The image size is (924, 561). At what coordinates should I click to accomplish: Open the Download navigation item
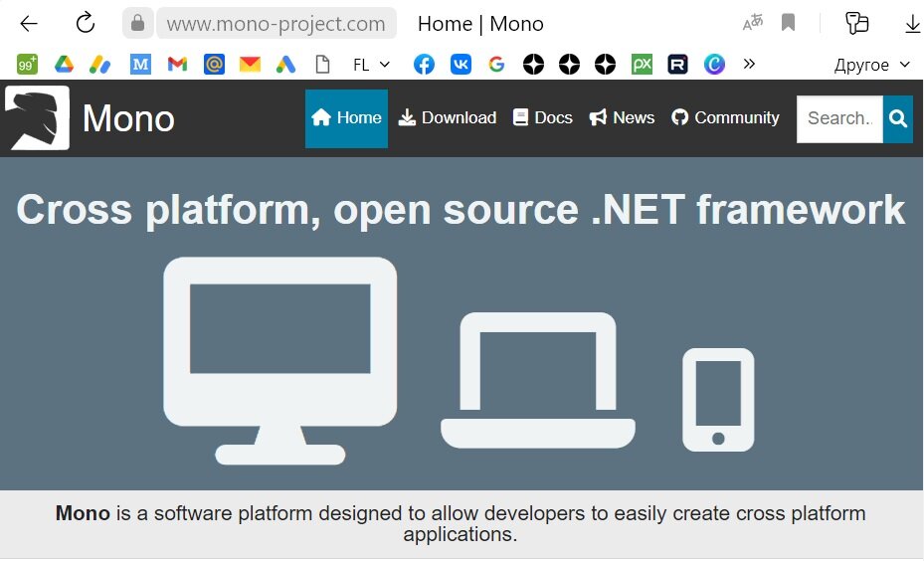pyautogui.click(x=448, y=117)
